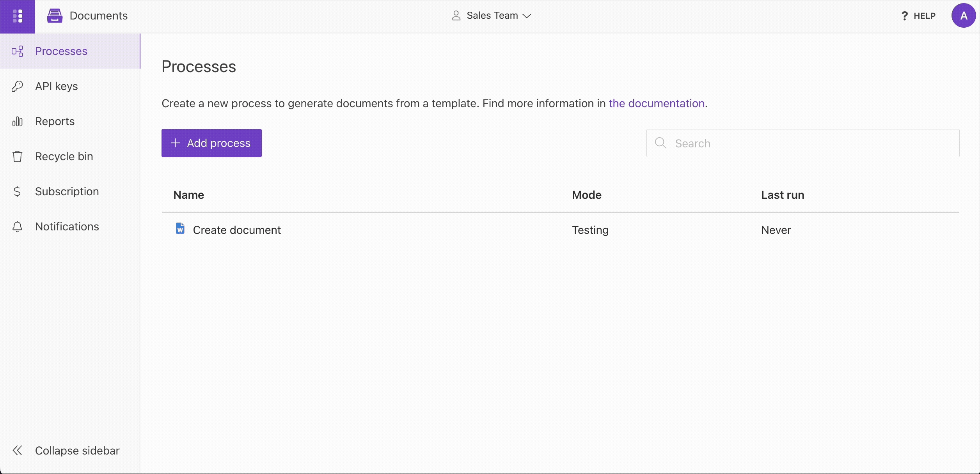Click the double chevron collapse icon
Image resolution: width=980 pixels, height=474 pixels.
(x=18, y=451)
